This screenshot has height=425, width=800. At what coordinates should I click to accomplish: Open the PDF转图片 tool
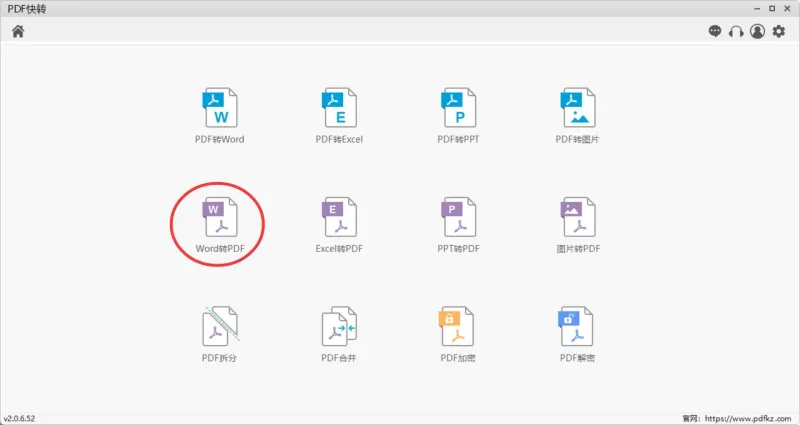point(578,108)
